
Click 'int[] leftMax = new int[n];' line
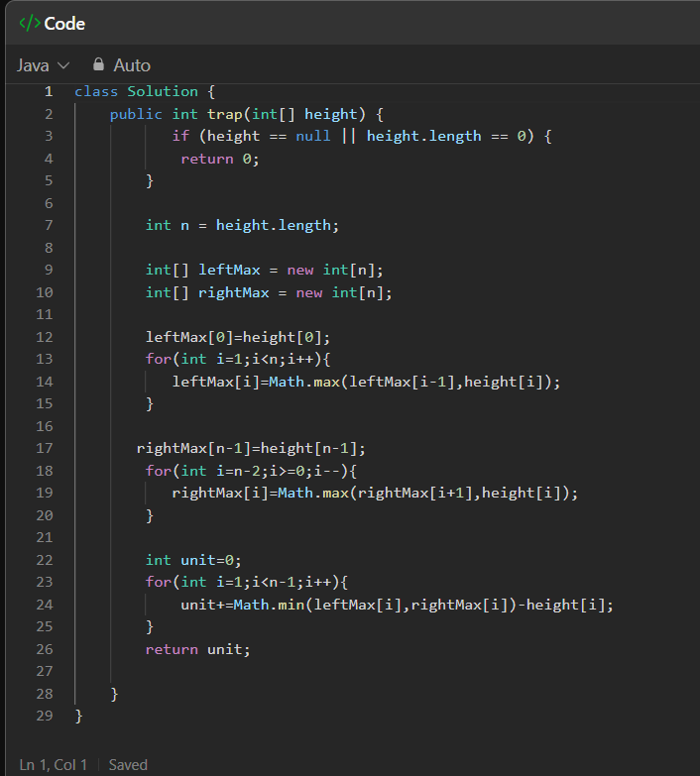pos(265,271)
